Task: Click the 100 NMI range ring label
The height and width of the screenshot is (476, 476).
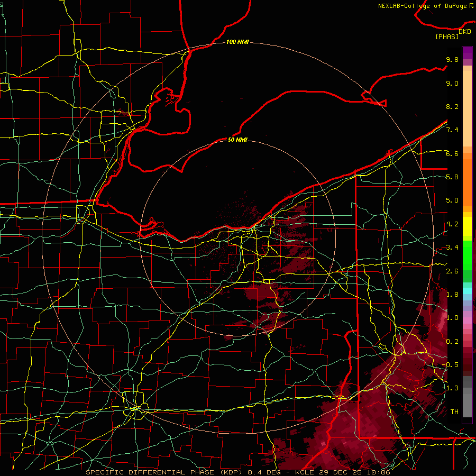Action: coord(237,42)
